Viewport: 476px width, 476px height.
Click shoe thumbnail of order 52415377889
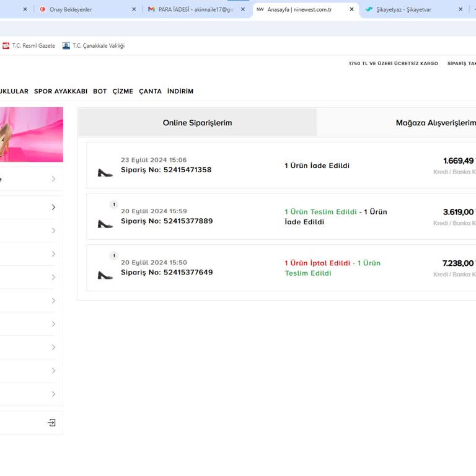[x=105, y=224]
